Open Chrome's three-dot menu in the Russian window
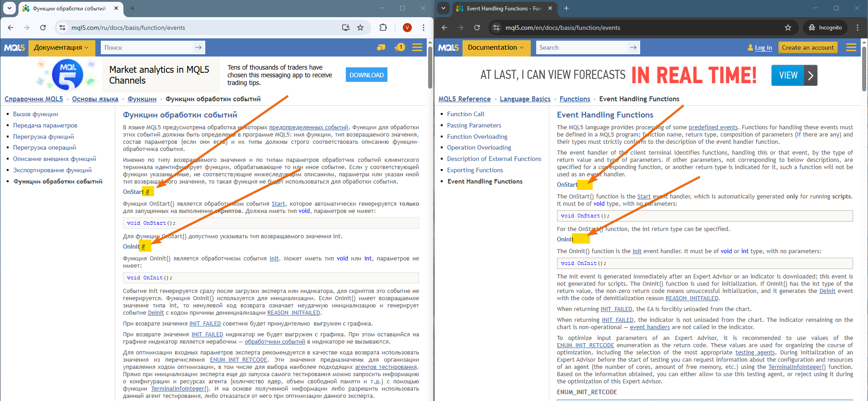The image size is (868, 401). pos(424,28)
